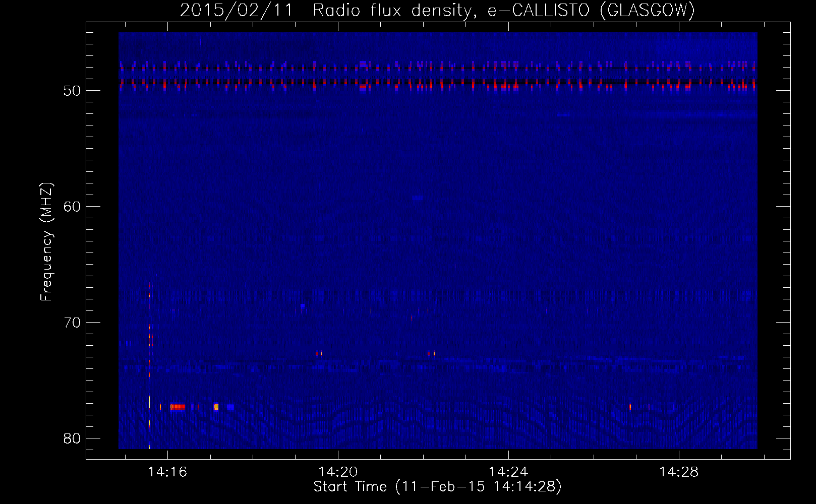Click the orange burst spot near 14:17
816x504 pixels.
tap(216, 407)
